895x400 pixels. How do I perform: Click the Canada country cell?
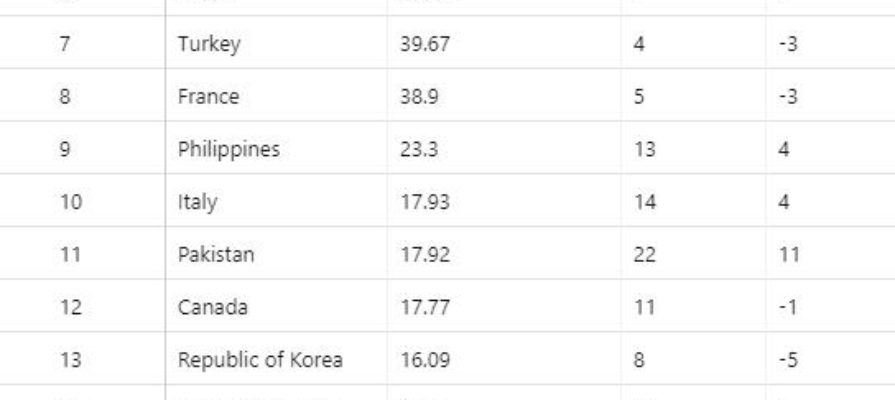tap(276, 306)
